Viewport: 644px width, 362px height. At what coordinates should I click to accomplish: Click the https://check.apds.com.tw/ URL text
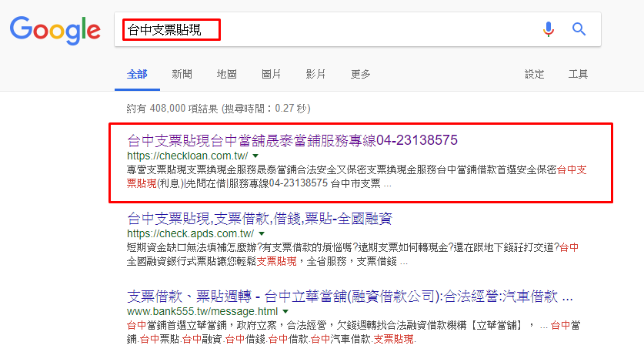tap(190, 233)
